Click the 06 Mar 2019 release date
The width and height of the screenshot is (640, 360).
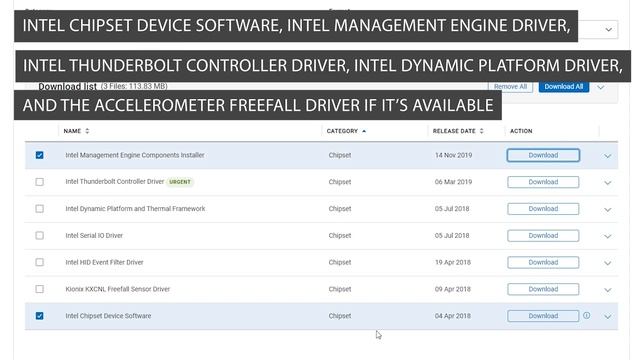453,182
